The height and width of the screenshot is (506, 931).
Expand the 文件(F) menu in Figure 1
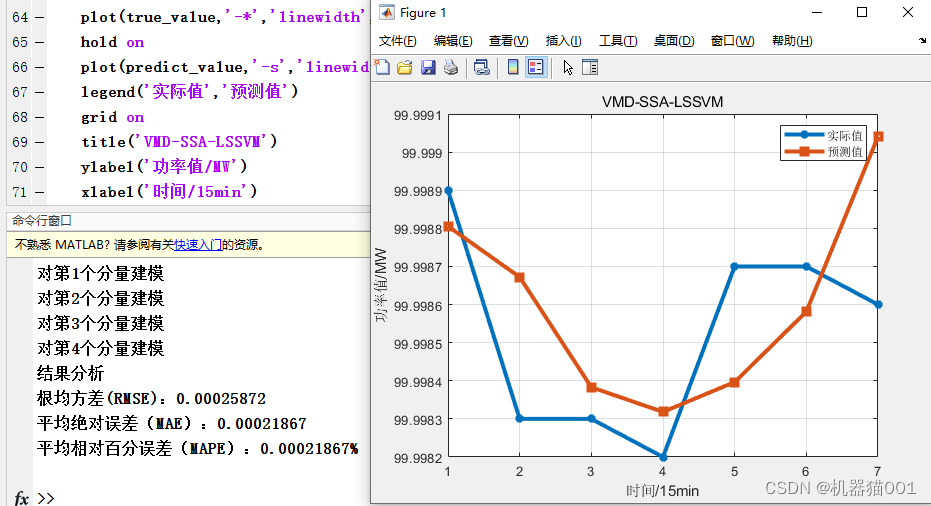397,41
